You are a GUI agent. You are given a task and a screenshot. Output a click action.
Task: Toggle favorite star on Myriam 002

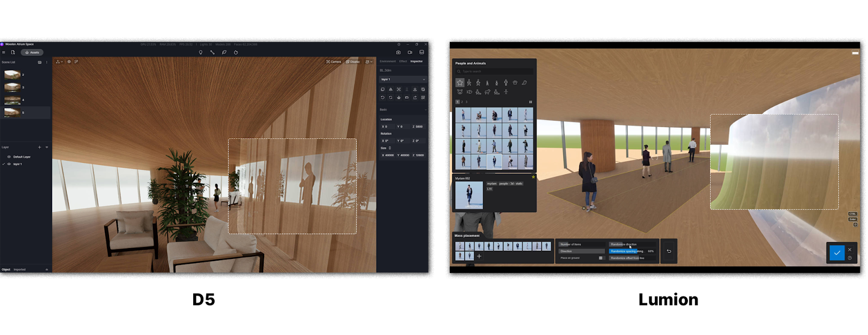[533, 177]
